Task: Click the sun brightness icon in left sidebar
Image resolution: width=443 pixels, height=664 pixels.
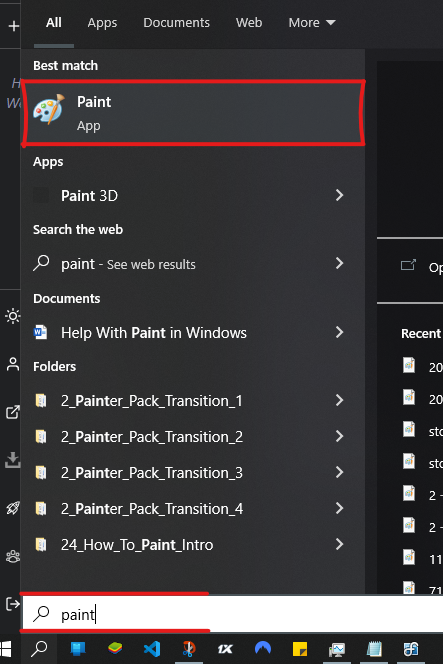Action: [12, 316]
